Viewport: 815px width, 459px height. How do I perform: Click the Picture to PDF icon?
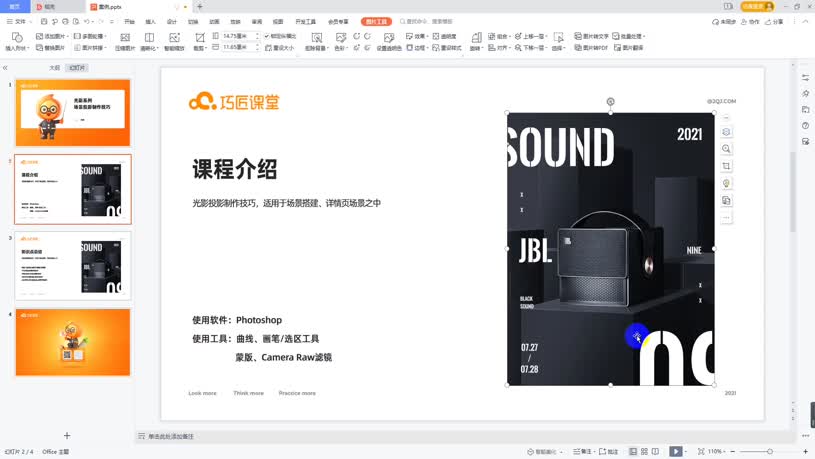point(577,47)
